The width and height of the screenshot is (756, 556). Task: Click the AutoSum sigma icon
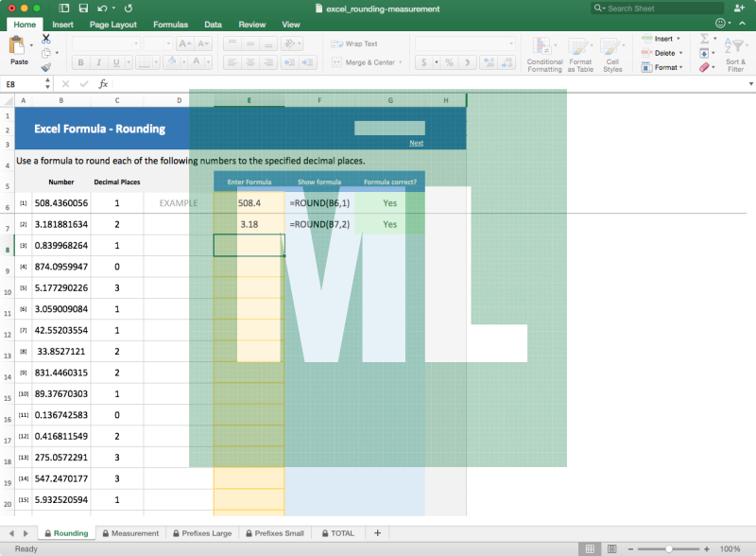(x=704, y=39)
